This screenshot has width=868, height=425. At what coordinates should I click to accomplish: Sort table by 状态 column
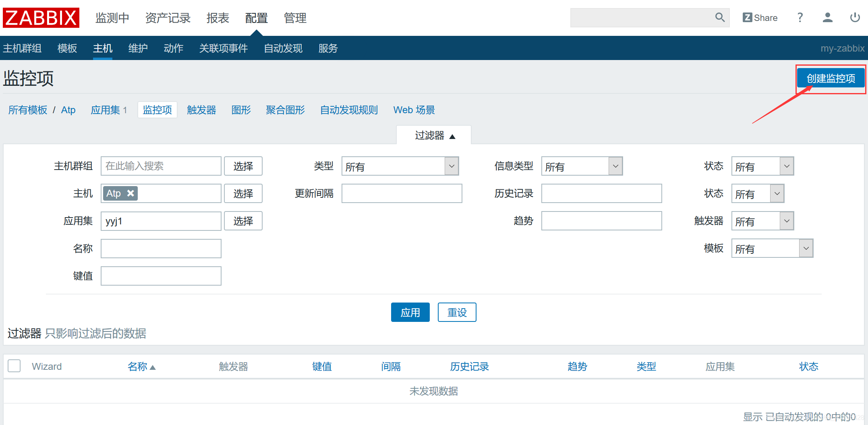(809, 367)
